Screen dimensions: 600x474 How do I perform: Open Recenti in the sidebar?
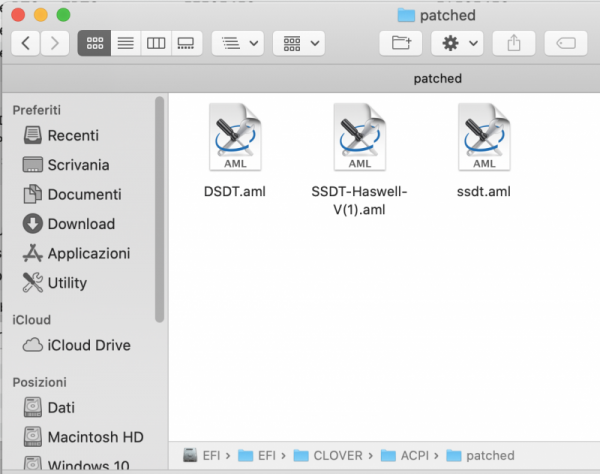tap(72, 135)
